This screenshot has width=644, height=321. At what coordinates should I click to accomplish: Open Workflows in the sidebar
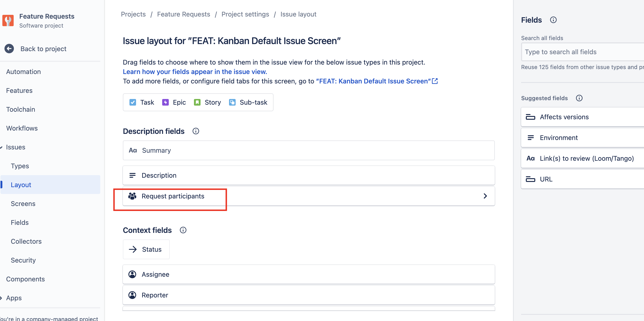[x=22, y=128]
